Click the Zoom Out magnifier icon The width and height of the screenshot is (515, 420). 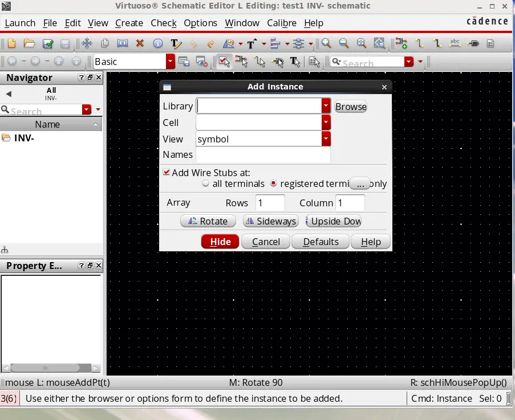point(343,43)
